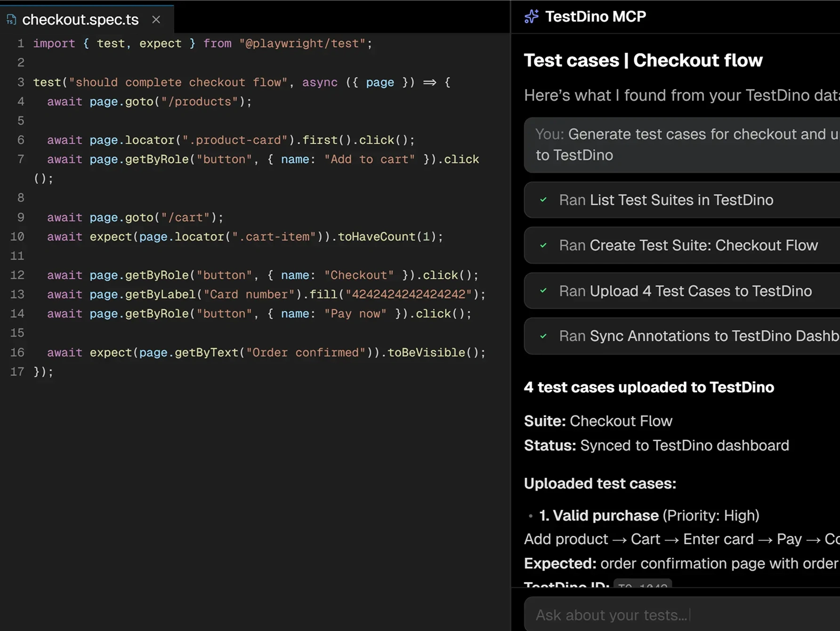Click the "should complete checkout flow" test title
This screenshot has height=631, width=840.
178,82
